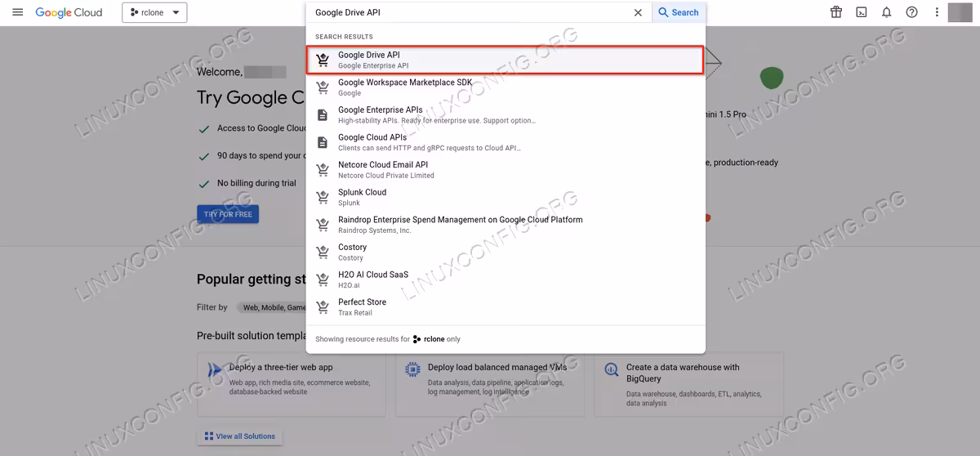This screenshot has height=456, width=980.
Task: Click the 'Raindrop Systems, Inc.' subtitle
Action: point(375,230)
